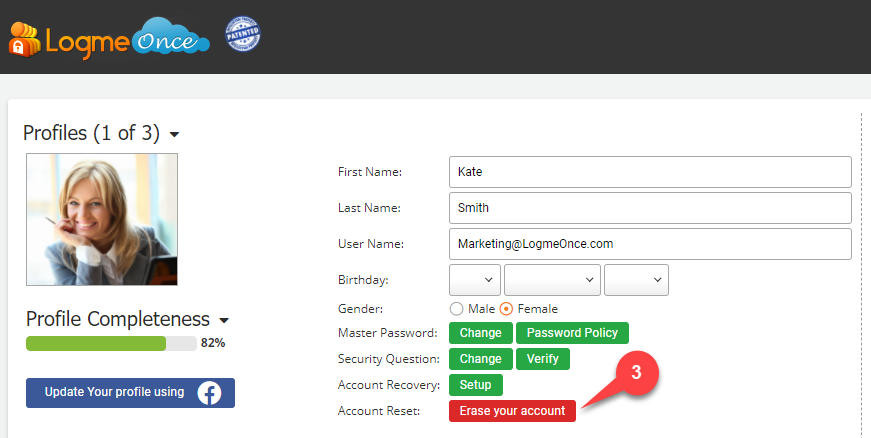Click the Gender: label

[x=361, y=309]
